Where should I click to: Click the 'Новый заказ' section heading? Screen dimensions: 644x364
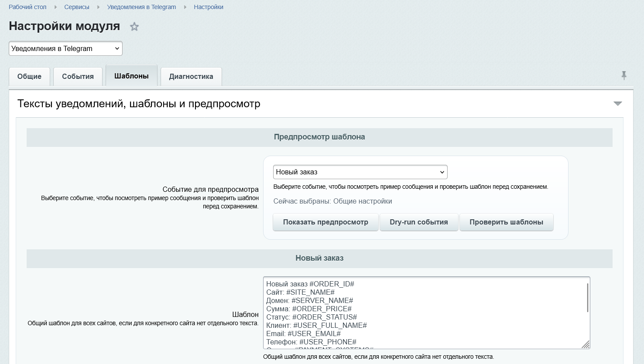(319, 258)
